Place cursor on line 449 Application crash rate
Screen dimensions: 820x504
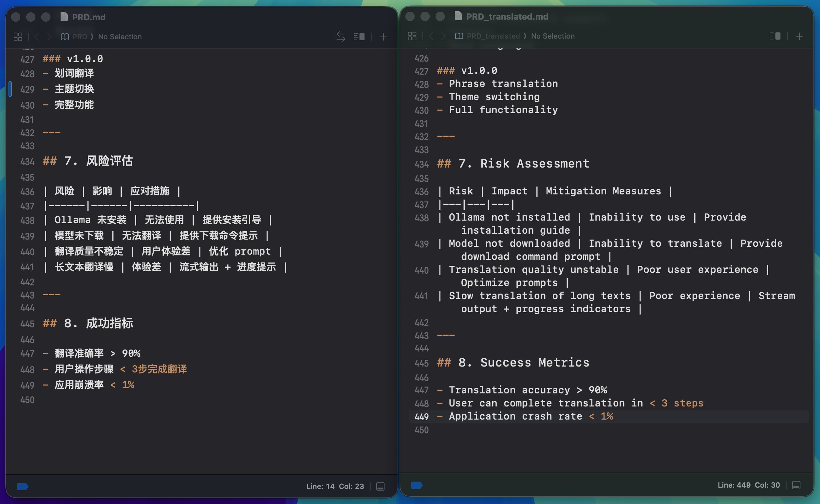515,416
